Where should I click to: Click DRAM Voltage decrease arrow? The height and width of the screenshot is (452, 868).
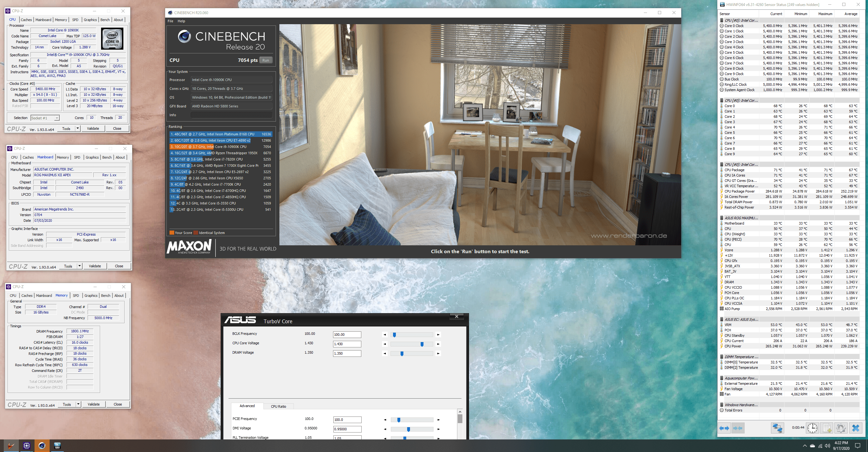[x=385, y=354]
